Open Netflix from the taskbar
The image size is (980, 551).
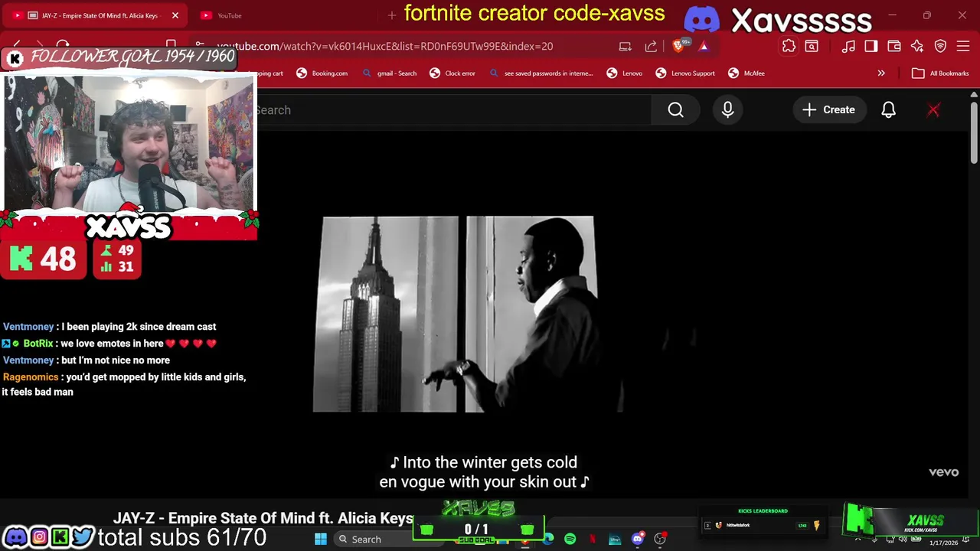(x=593, y=540)
